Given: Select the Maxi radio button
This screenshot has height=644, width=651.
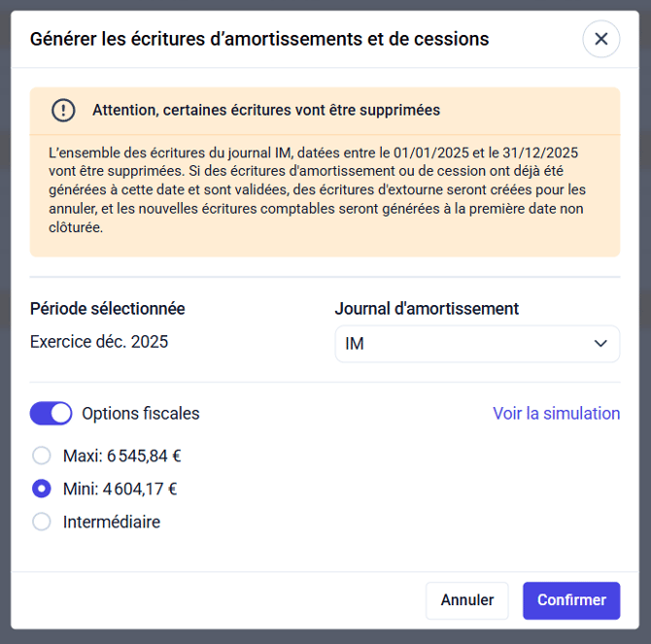Looking at the screenshot, I should tap(42, 456).
